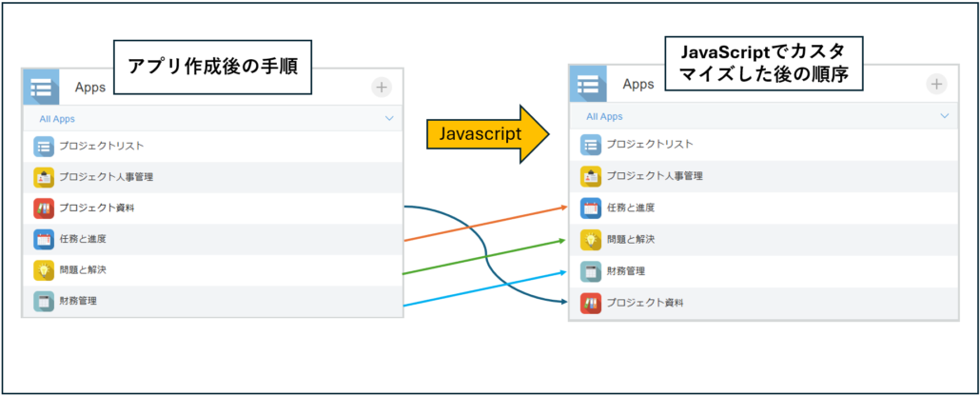Click the プロジェクト人事管理 icon in the right panel
The width and height of the screenshot is (980, 396).
pos(591,177)
